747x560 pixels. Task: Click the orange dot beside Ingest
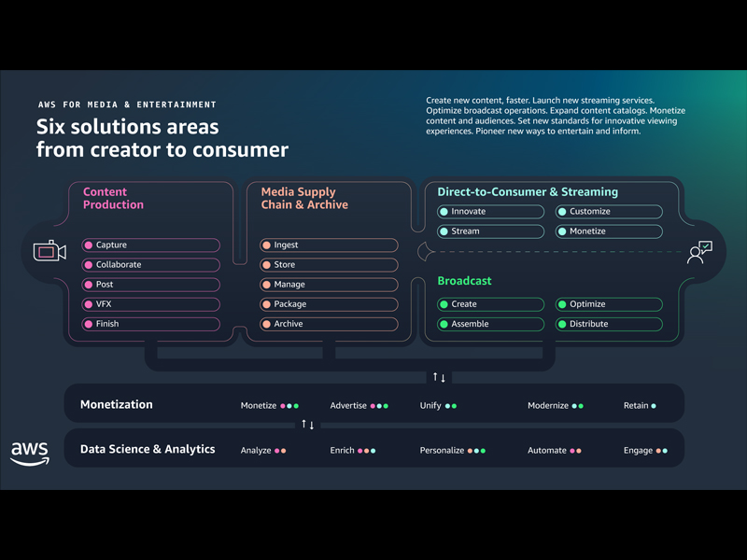pyautogui.click(x=266, y=245)
